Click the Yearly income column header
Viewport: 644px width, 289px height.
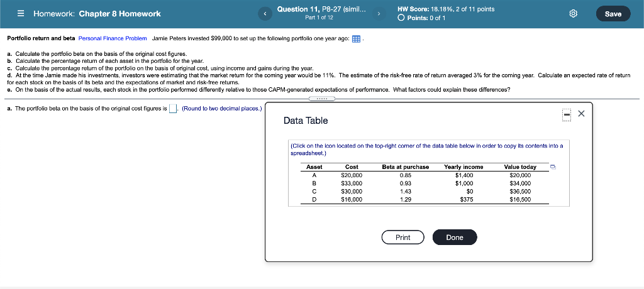464,167
